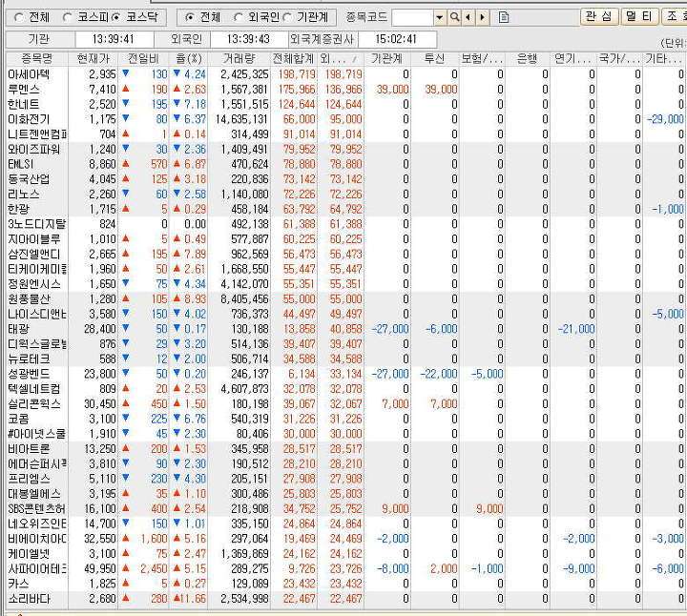
Task: Select the 비아트론 stock row name
Action: 29,449
